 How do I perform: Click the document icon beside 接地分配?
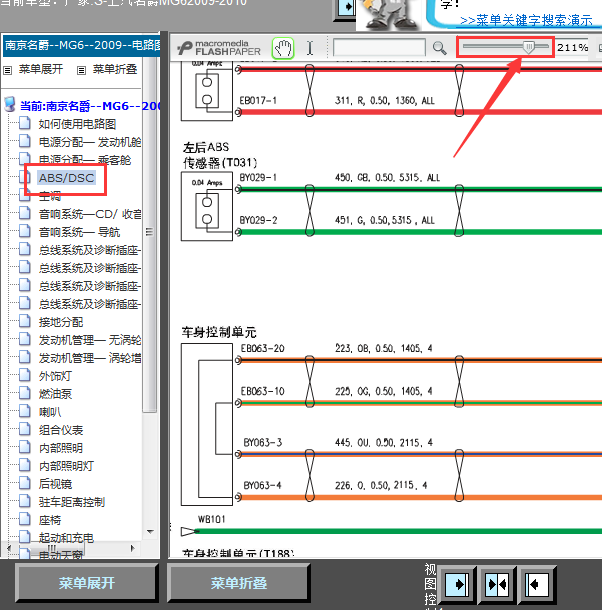point(25,321)
